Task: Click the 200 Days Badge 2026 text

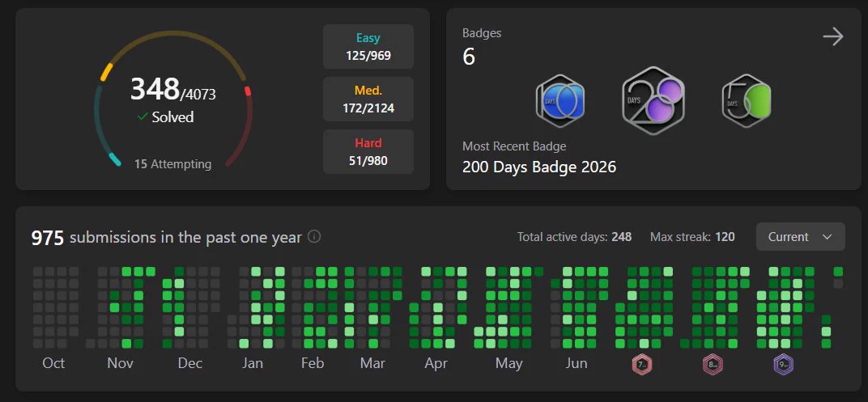Action: [539, 167]
